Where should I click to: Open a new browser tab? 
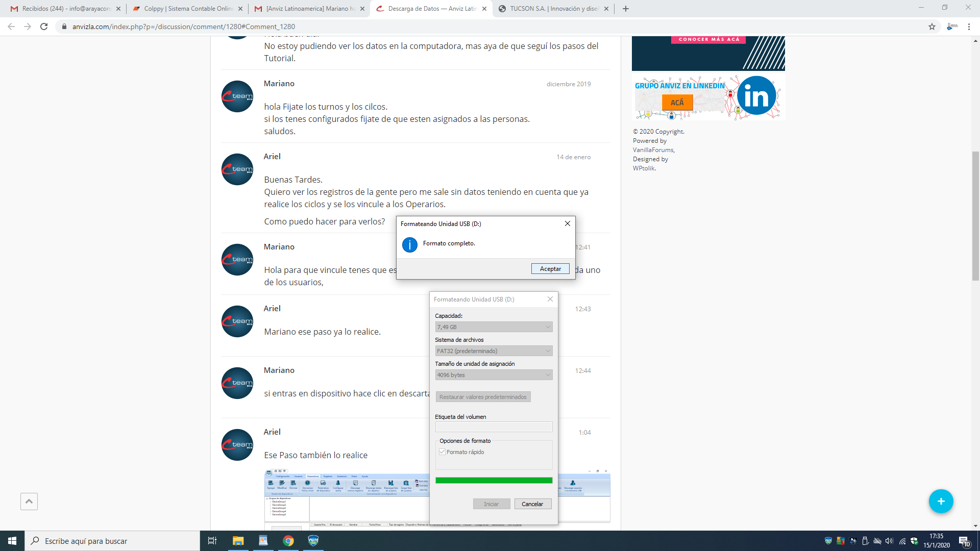[626, 9]
